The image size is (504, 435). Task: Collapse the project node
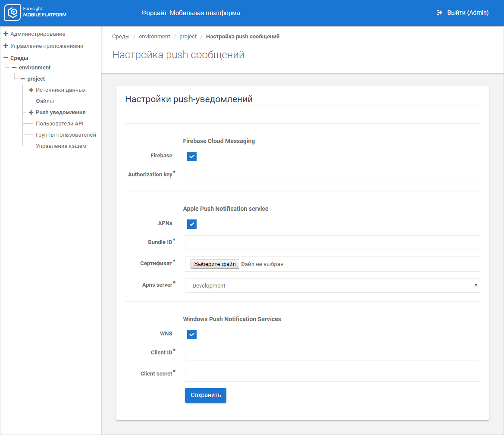click(22, 79)
